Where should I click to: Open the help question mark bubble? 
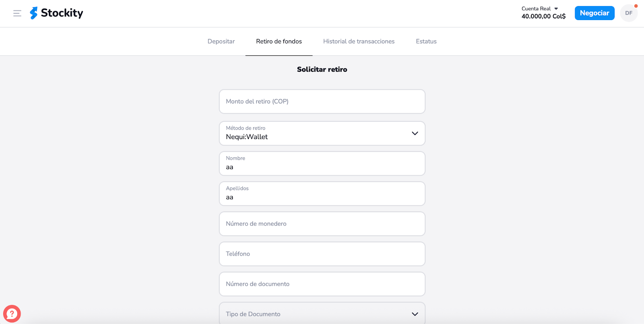click(x=12, y=314)
